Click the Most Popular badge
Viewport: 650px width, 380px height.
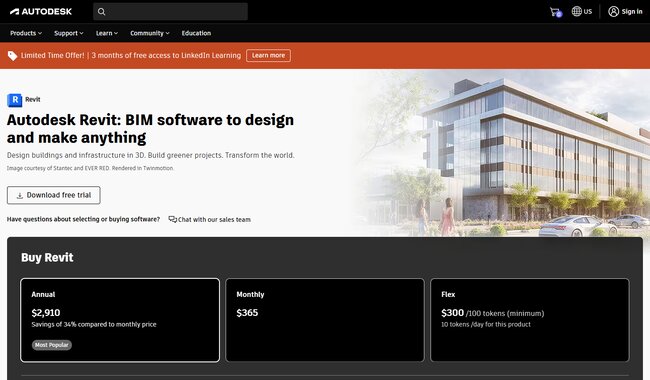[52, 345]
